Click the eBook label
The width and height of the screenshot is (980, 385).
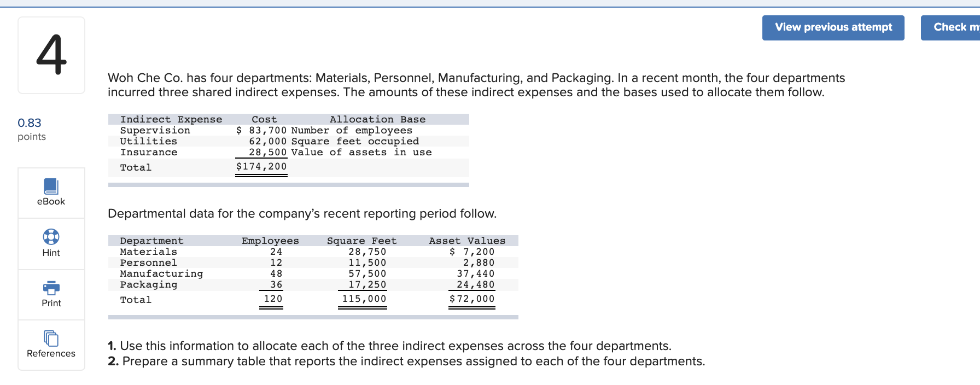pyautogui.click(x=51, y=201)
